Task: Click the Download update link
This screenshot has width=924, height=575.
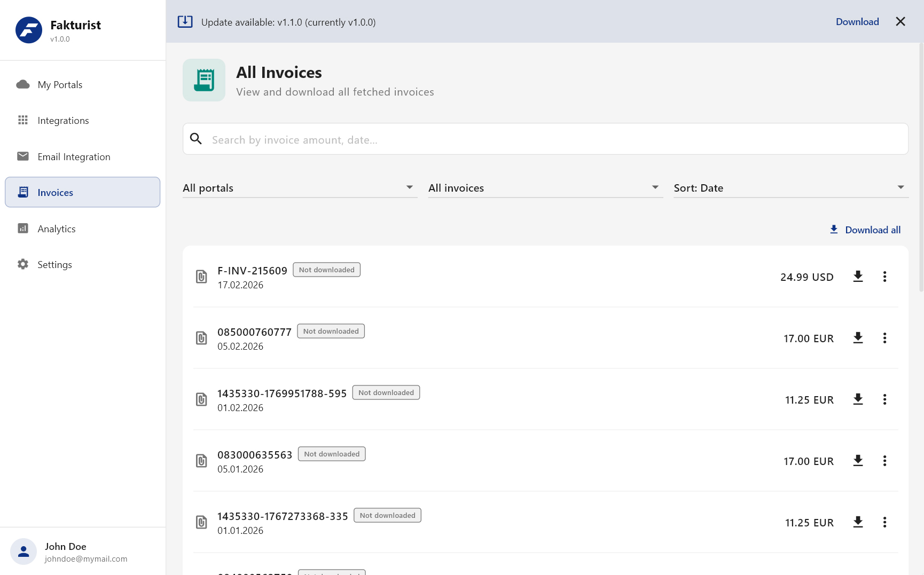Action: pos(857,22)
